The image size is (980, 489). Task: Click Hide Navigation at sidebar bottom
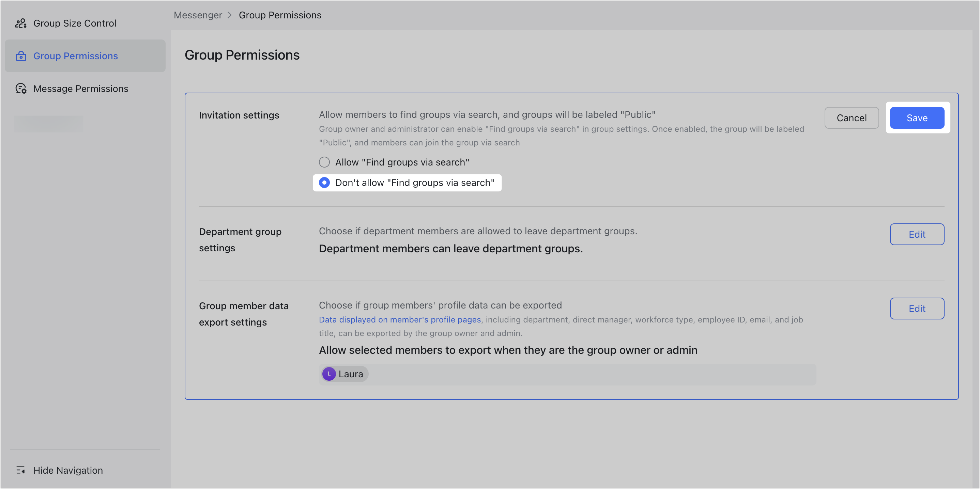tap(59, 470)
